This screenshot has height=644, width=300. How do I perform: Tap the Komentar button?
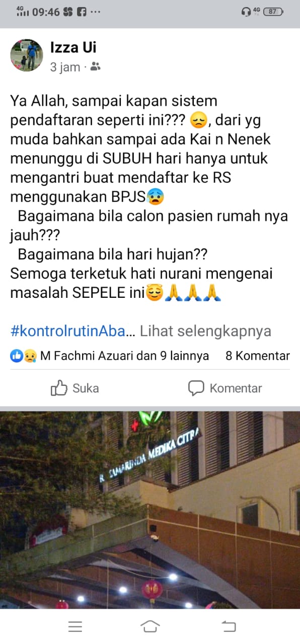coord(224,388)
